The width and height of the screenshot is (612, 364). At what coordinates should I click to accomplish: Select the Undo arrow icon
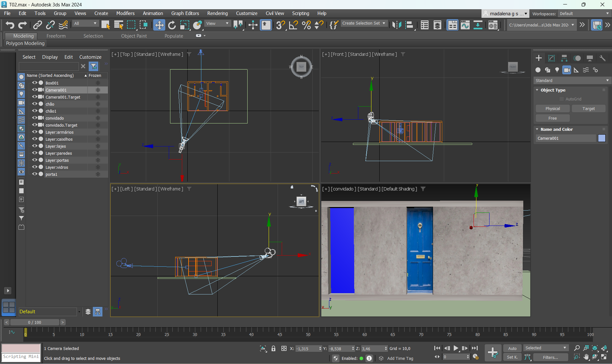(10, 25)
